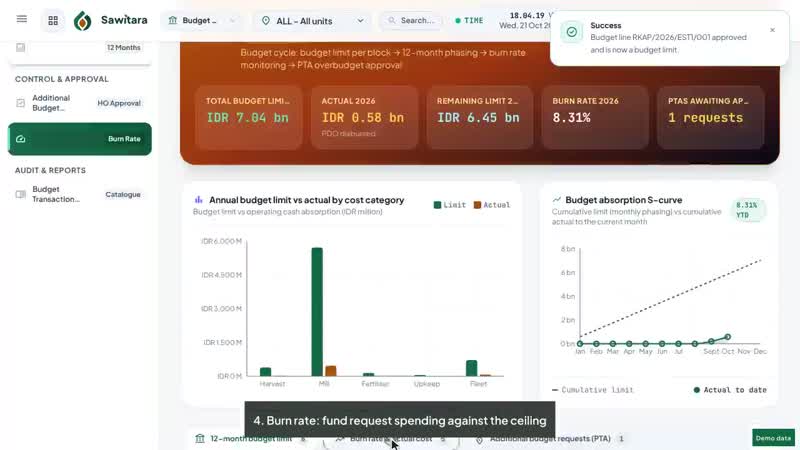Select the Burn Rate sidebar item
800x450 pixels.
click(80, 139)
